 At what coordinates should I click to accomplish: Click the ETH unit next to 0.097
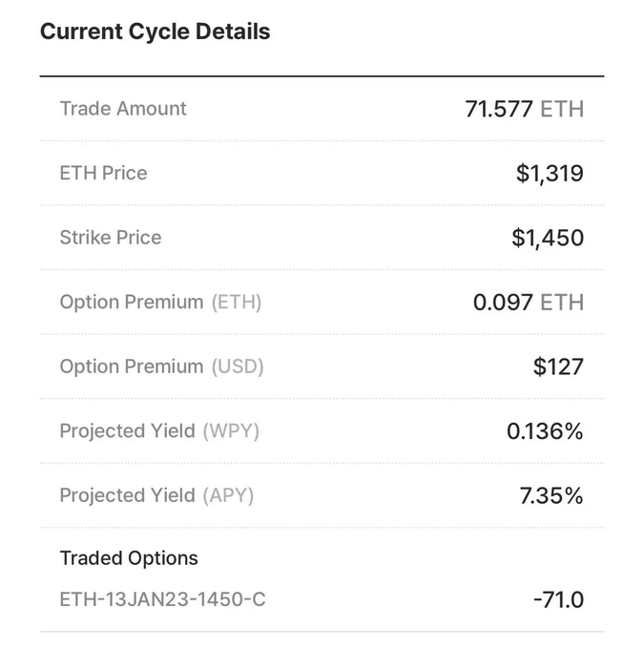coord(562,303)
